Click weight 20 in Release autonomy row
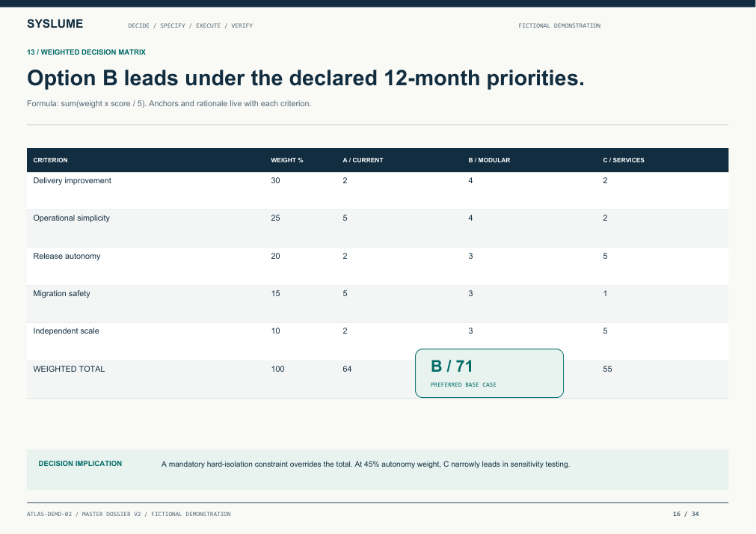Viewport: 756px width, 534px height. (x=275, y=256)
